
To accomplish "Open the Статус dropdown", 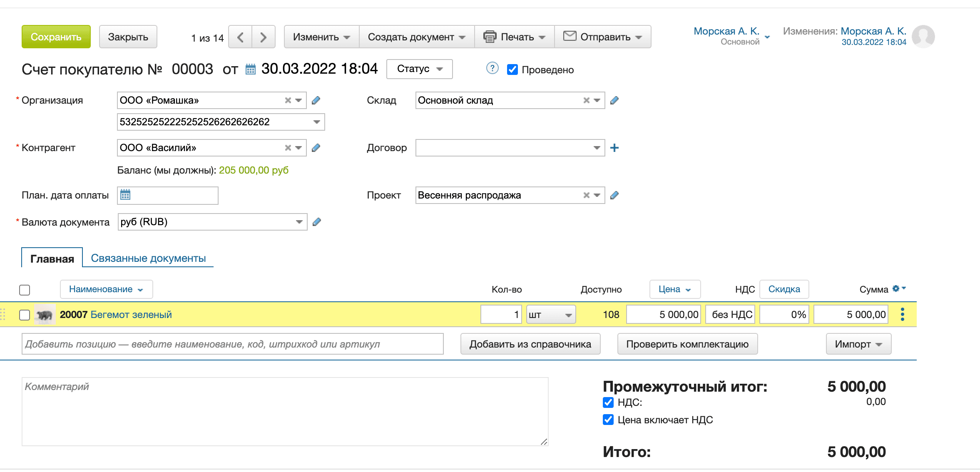I will [x=419, y=69].
